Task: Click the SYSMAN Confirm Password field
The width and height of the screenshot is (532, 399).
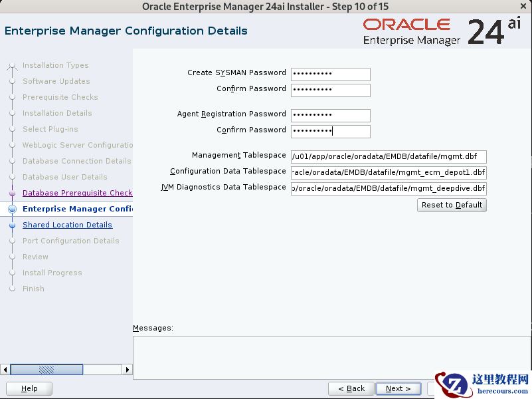Action: point(331,90)
